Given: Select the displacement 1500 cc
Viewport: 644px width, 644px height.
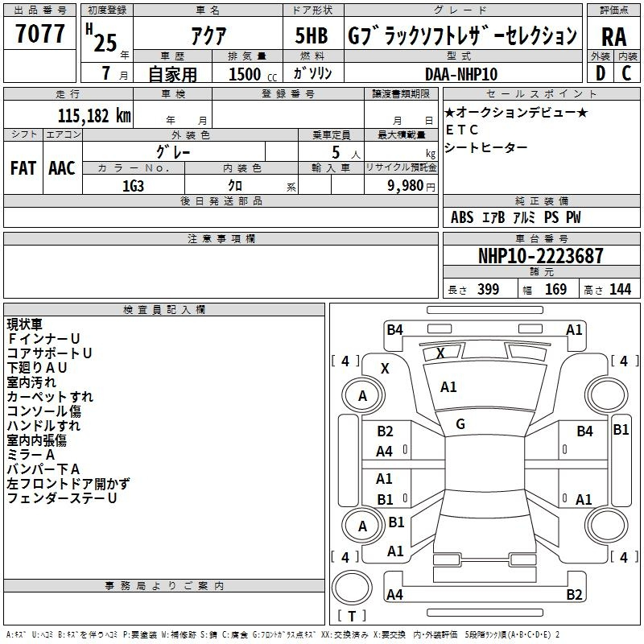Looking at the screenshot, I should 253,74.
